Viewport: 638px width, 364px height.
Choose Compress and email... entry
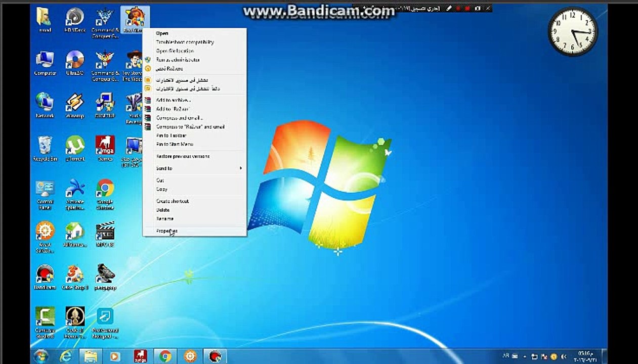pos(195,118)
